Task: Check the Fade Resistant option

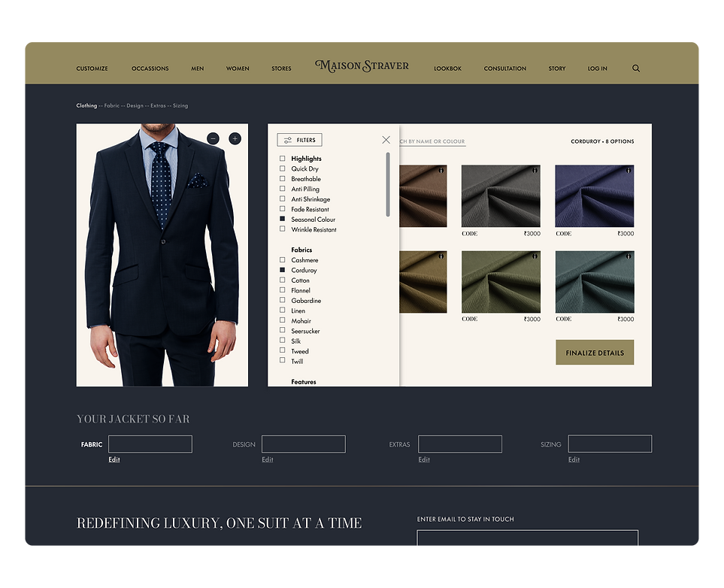Action: [282, 209]
